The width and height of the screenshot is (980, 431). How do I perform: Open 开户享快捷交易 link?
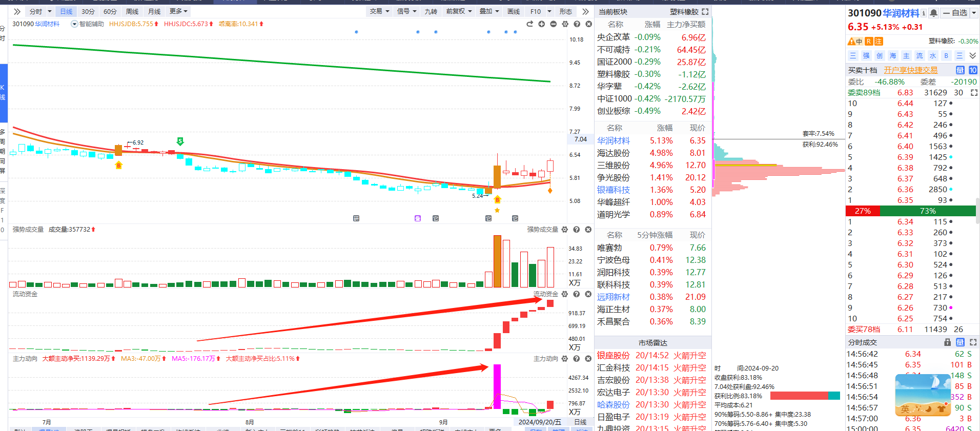coord(910,70)
